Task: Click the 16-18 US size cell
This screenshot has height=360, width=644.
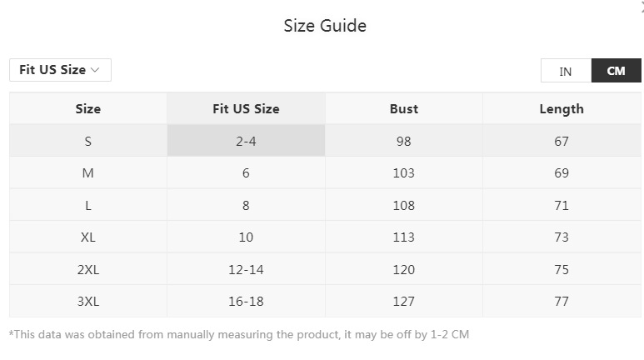Action: 246,302
